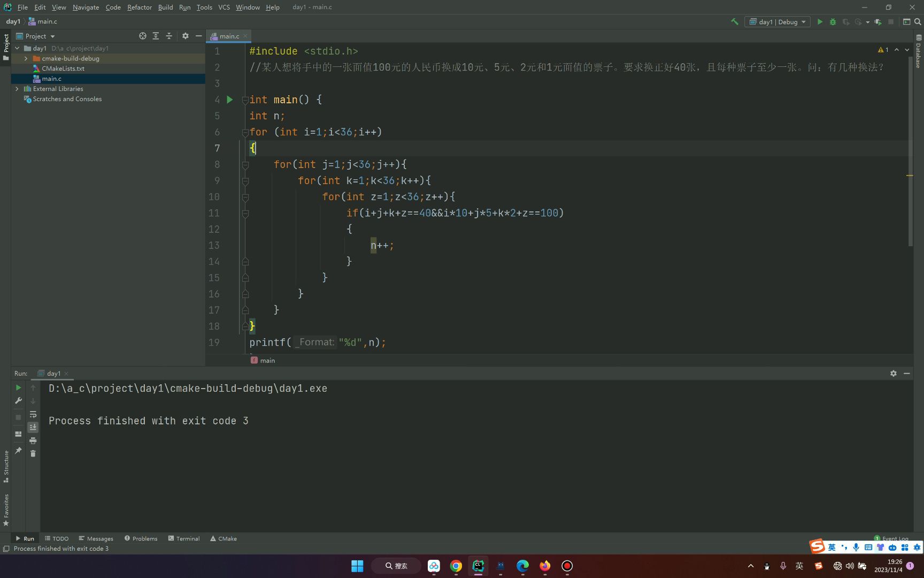Viewport: 924px width, 578px height.
Task: Click the main breadcrumb below editor
Action: [x=263, y=360]
